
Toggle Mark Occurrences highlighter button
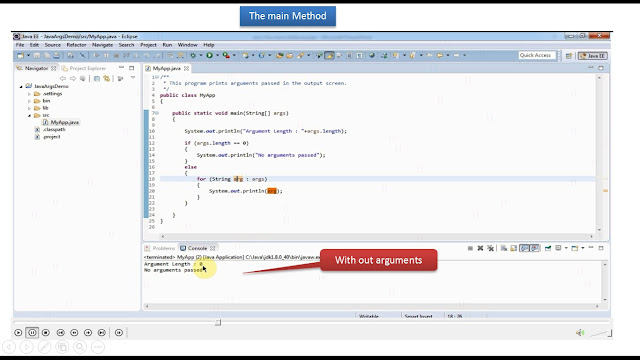(x=329, y=56)
